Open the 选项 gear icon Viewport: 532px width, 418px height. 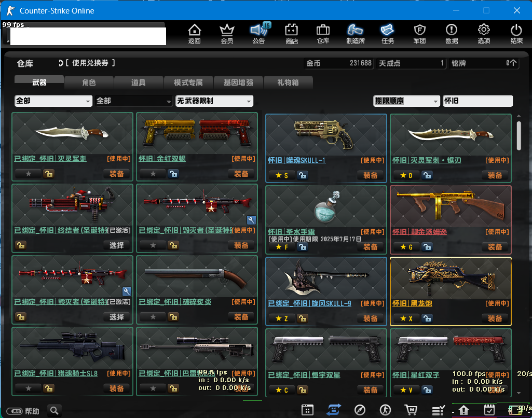click(484, 34)
